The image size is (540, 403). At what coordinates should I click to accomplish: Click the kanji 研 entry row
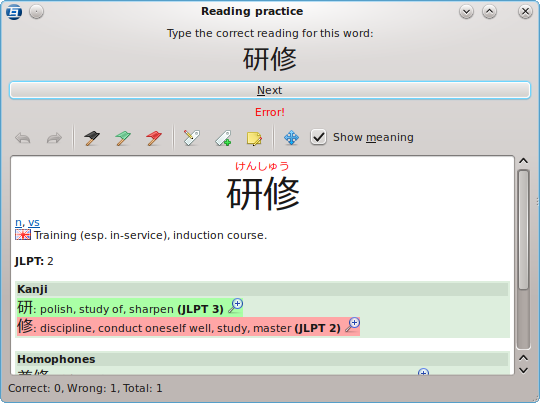130,307
